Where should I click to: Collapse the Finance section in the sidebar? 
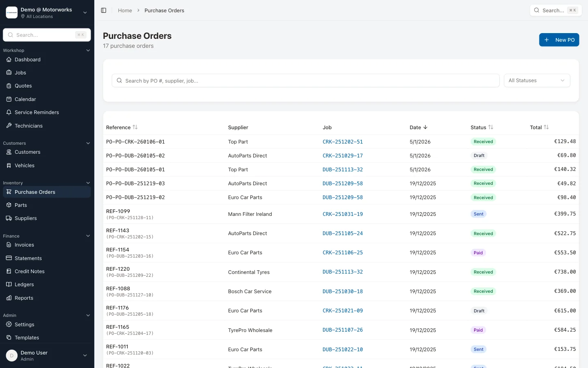tap(88, 236)
